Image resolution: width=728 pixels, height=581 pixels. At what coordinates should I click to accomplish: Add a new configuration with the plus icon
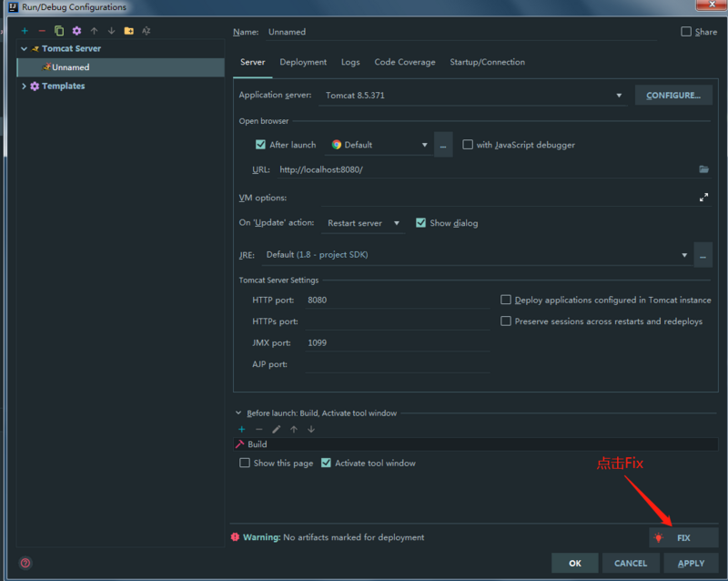25,31
